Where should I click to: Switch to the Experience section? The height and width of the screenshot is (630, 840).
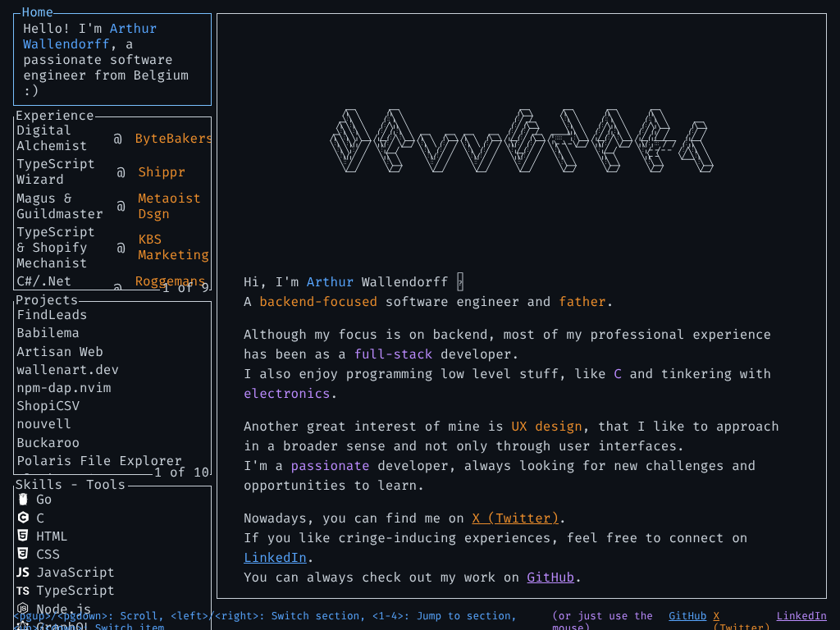coord(55,116)
